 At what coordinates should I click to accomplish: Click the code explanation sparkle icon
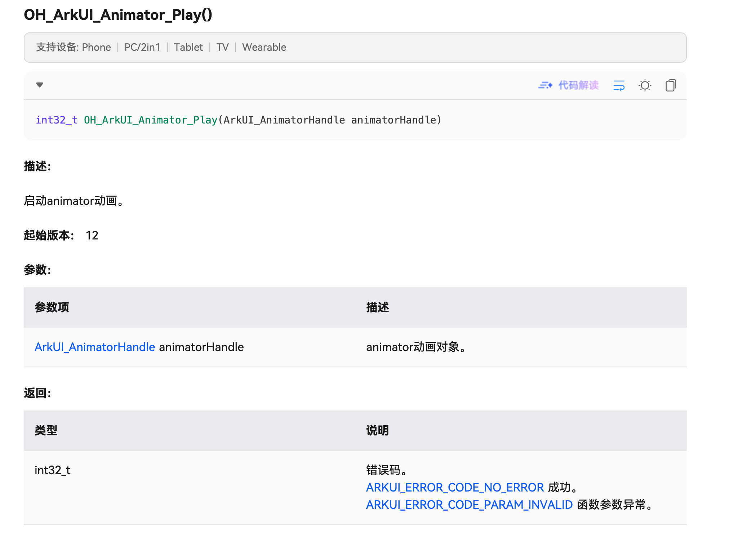click(x=545, y=85)
